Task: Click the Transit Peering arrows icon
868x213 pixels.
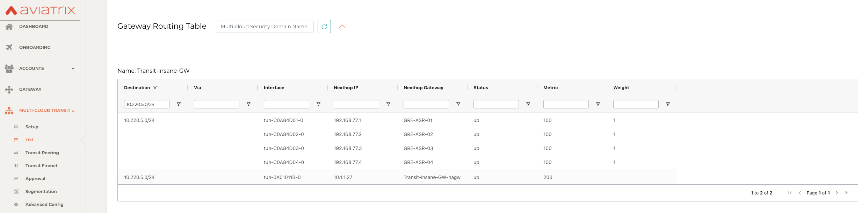Action: point(16,153)
